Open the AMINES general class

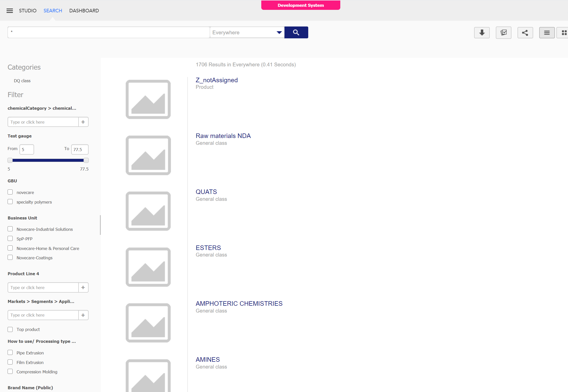pos(208,359)
